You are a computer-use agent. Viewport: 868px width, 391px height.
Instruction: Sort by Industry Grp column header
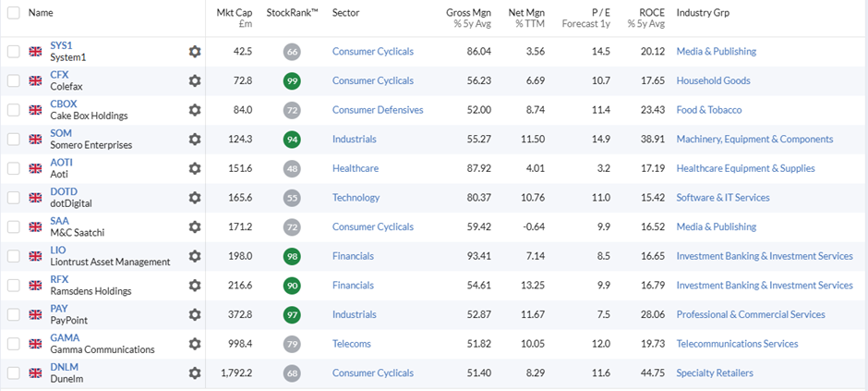point(703,13)
